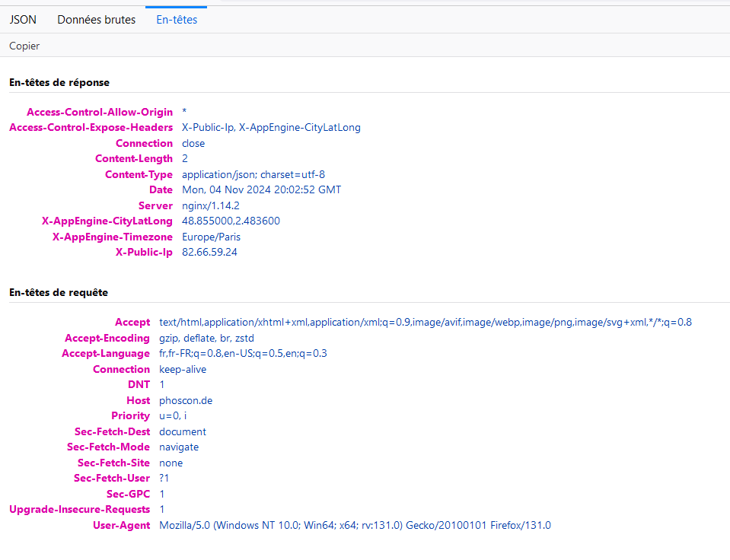Click the Access-Control-Expose-Headers value
Viewport: 730px width, 560px height.
(x=271, y=127)
